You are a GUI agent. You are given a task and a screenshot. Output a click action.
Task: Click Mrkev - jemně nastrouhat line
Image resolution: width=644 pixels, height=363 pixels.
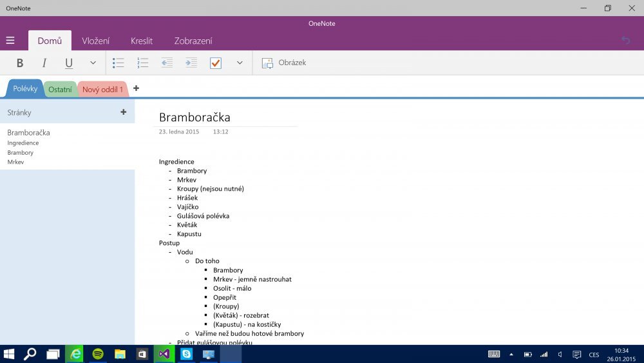252,279
